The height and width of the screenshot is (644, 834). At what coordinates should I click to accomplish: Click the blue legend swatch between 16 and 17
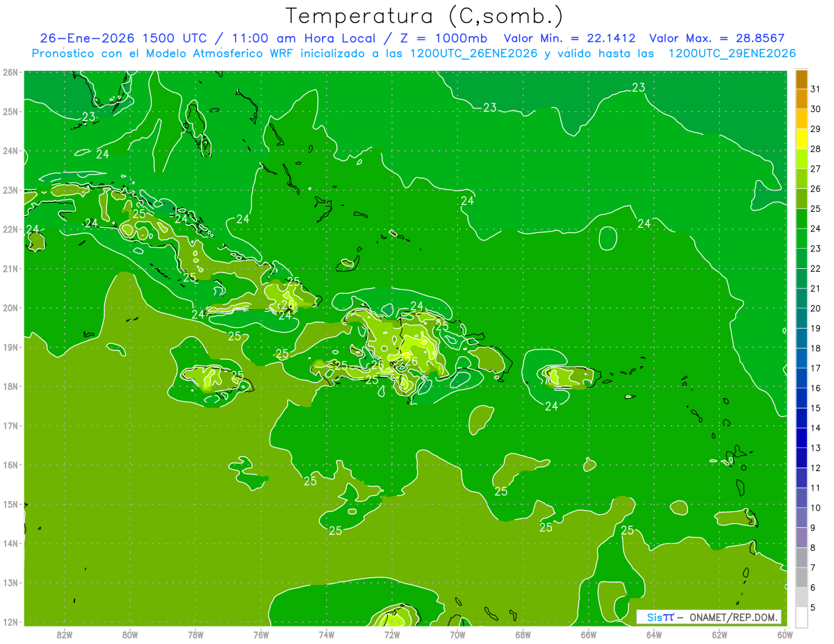coord(801,378)
